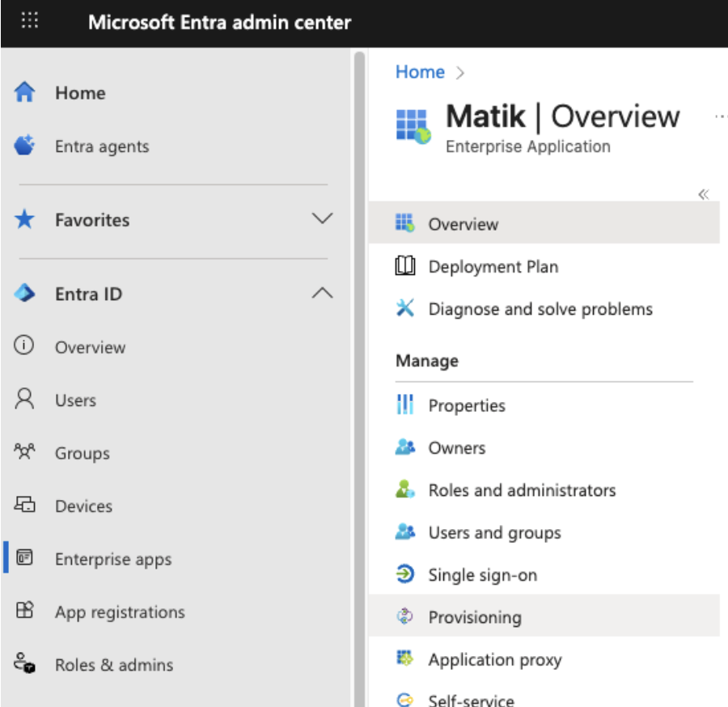Open Enterprise apps in the sidebar
Screen dimensions: 728x707
coord(112,559)
